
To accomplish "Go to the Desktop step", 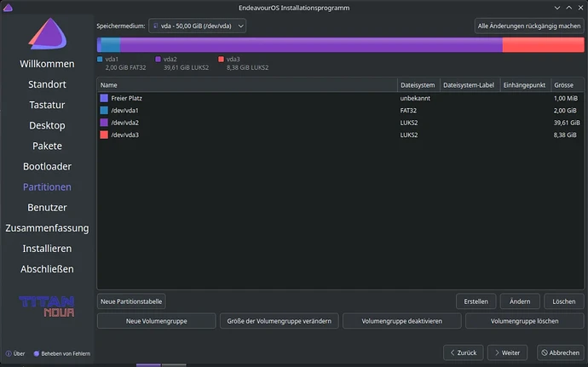I will 47,125.
